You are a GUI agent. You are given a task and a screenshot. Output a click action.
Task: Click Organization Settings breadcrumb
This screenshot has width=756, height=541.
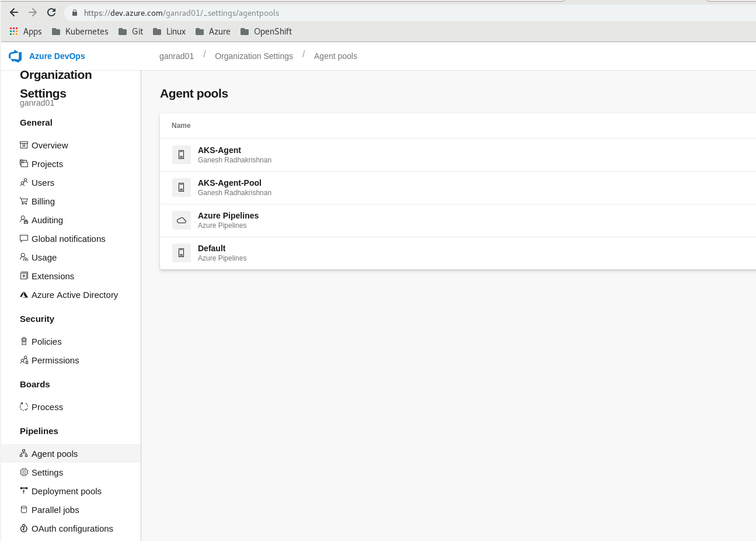pos(254,56)
